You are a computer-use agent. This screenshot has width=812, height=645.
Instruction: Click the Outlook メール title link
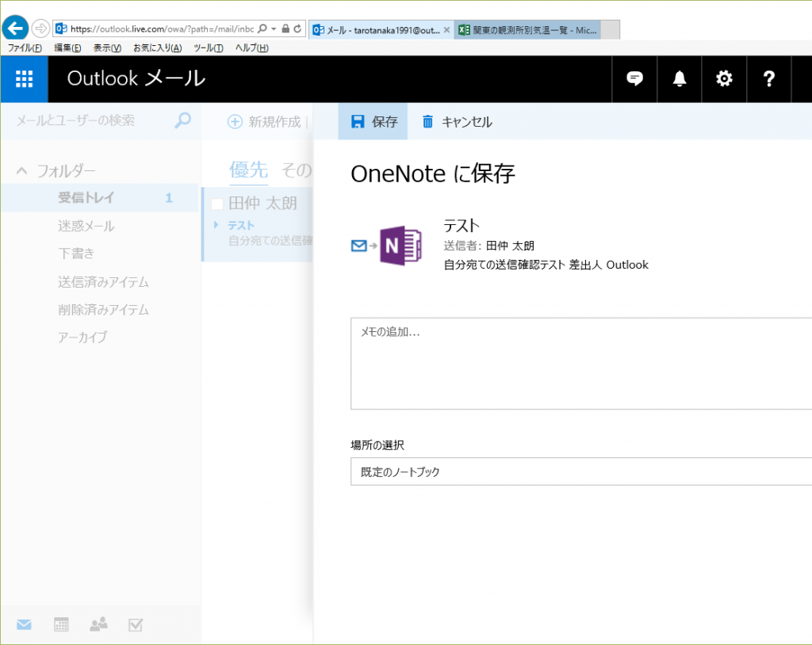136,78
